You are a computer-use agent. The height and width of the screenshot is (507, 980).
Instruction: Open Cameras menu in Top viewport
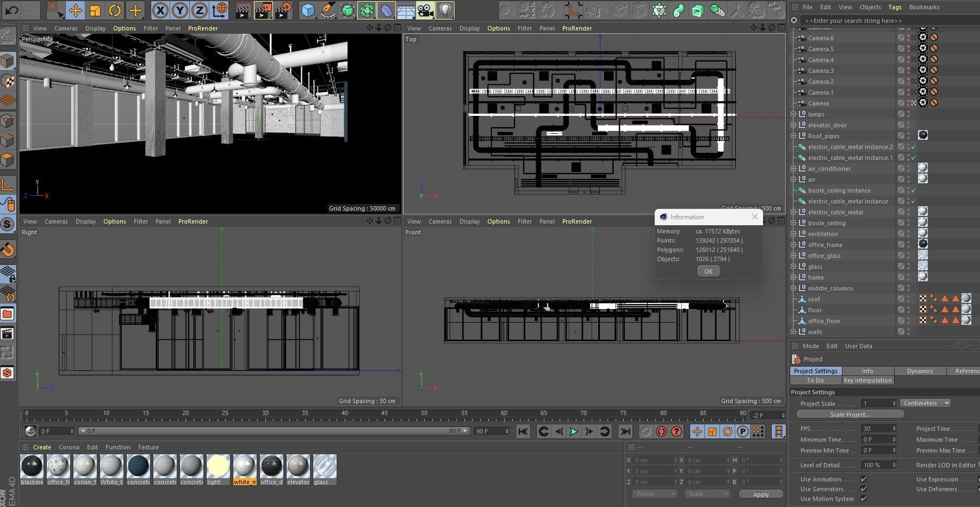pyautogui.click(x=440, y=28)
